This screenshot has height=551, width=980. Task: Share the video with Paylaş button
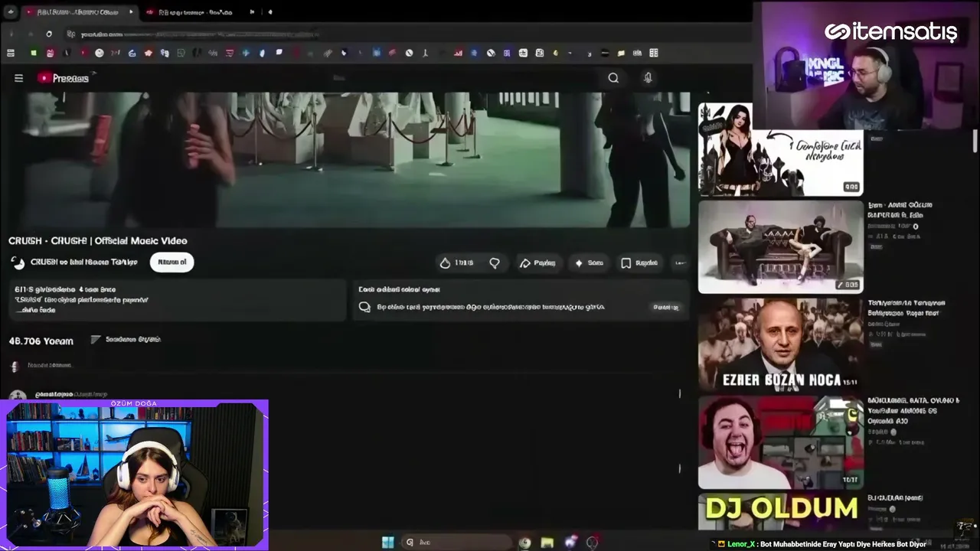coord(537,262)
